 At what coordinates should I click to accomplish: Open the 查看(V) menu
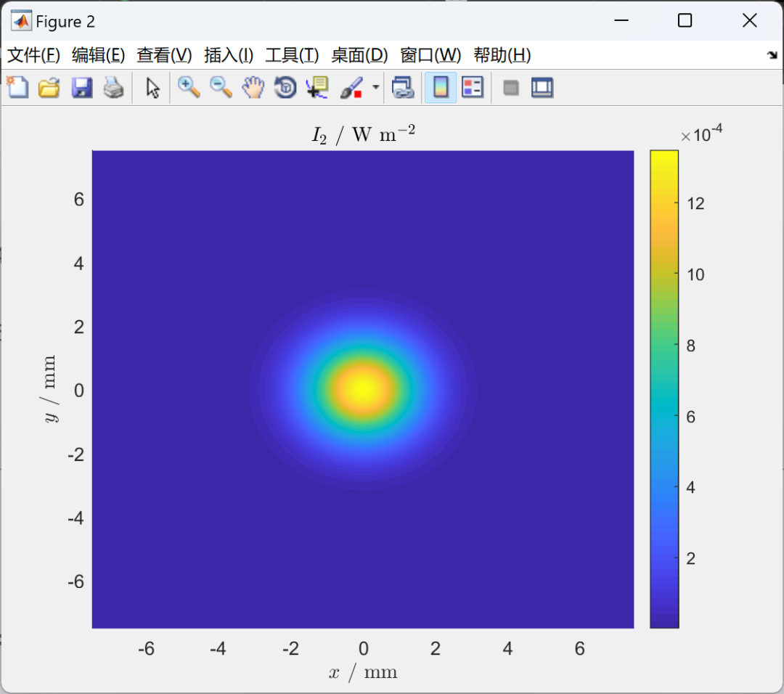pos(164,55)
